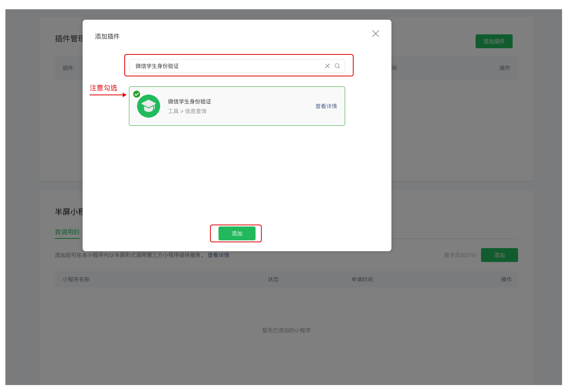Select the 微信学生身份验证 plugin name in results
The image size is (569, 392).
point(189,101)
